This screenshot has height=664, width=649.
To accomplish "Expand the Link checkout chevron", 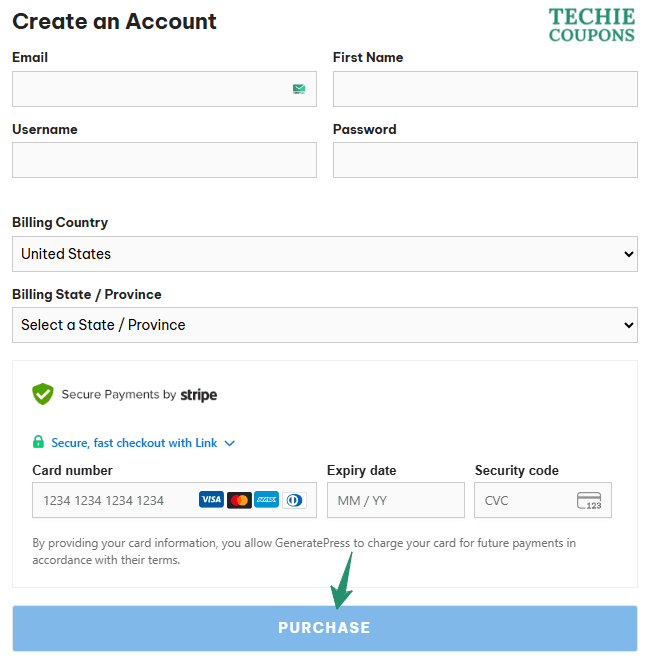I will coord(230,443).
